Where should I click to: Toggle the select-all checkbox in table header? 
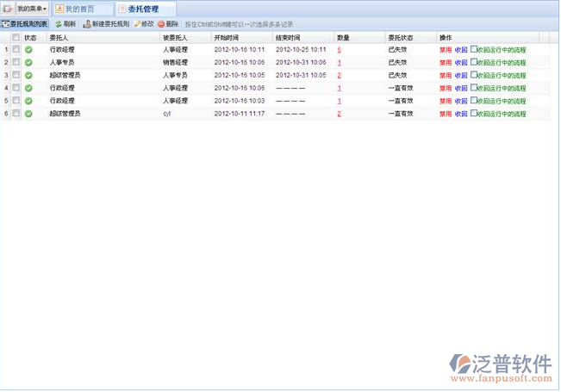click(x=16, y=38)
